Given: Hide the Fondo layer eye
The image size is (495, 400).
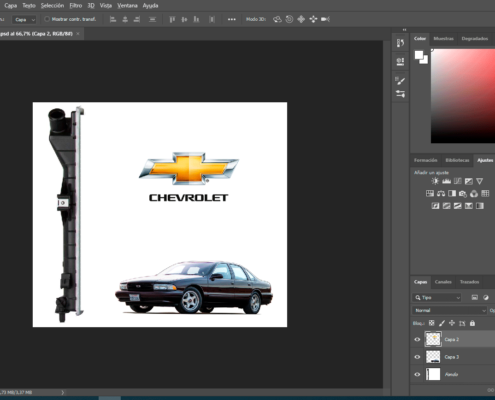Looking at the screenshot, I should pyautogui.click(x=417, y=374).
